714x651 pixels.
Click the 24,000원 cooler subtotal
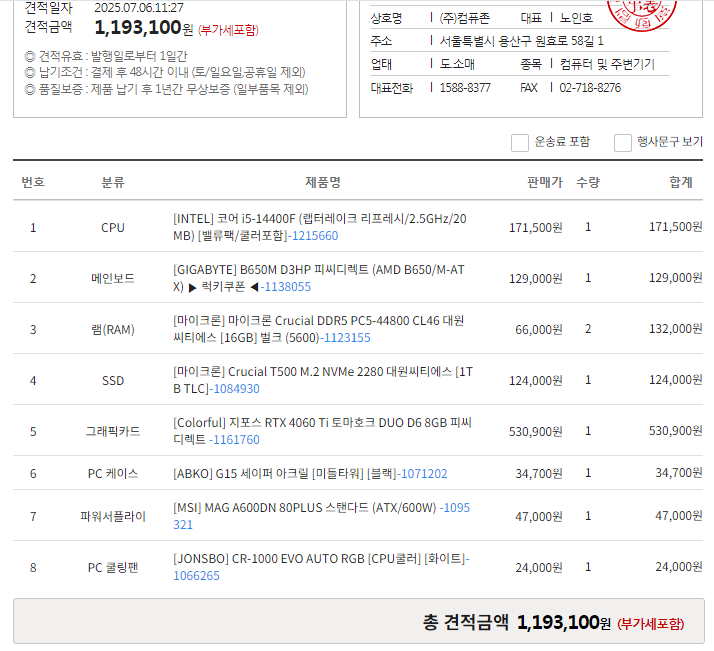pos(678,567)
